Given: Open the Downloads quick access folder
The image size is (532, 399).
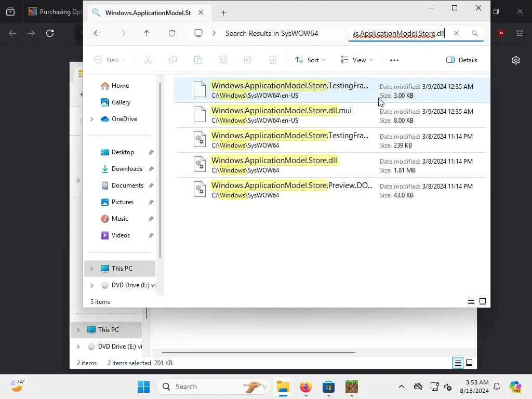Looking at the screenshot, I should (x=127, y=169).
